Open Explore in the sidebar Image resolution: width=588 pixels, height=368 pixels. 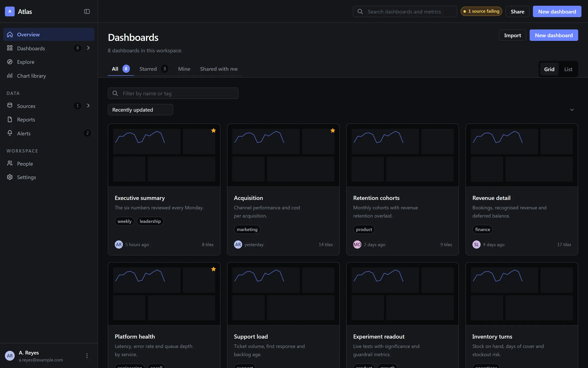49,62
